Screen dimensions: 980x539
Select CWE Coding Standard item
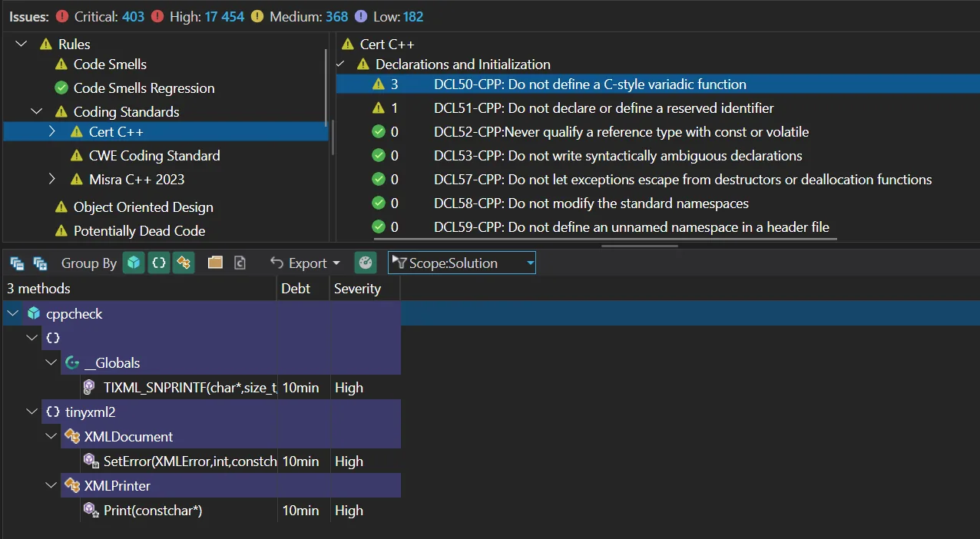click(154, 156)
